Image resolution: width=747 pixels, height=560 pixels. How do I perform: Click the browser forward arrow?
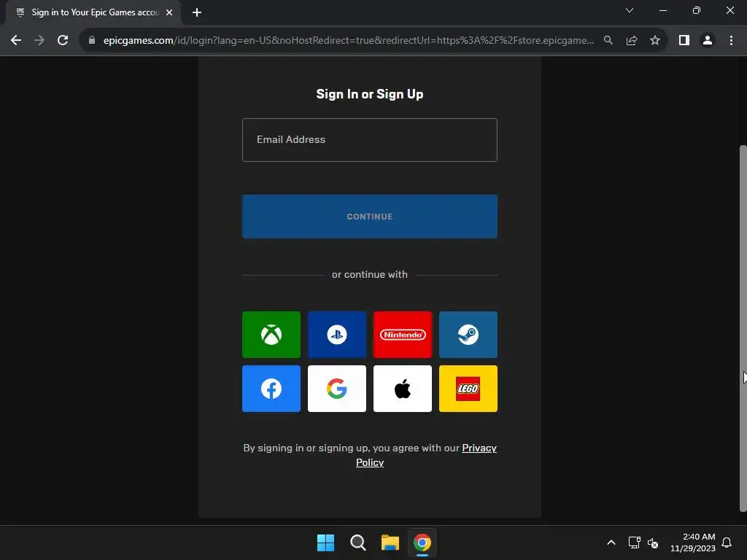coord(39,41)
